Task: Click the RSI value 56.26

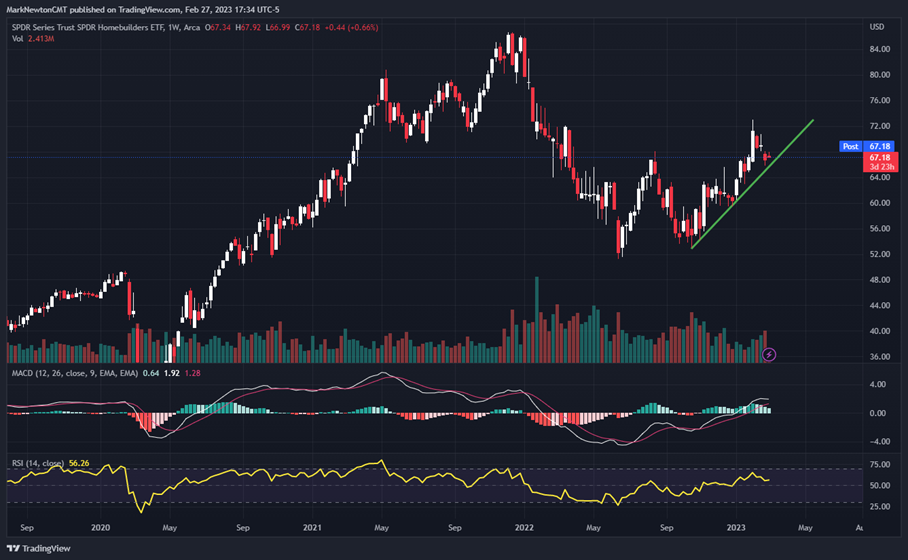Action: click(79, 463)
